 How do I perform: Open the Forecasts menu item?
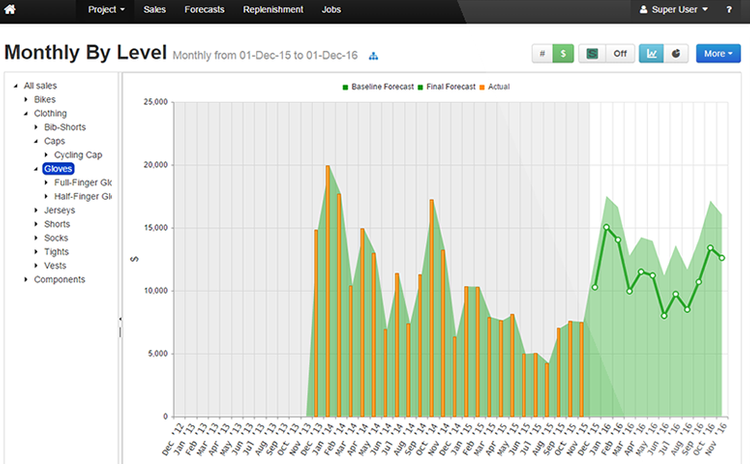(x=204, y=9)
